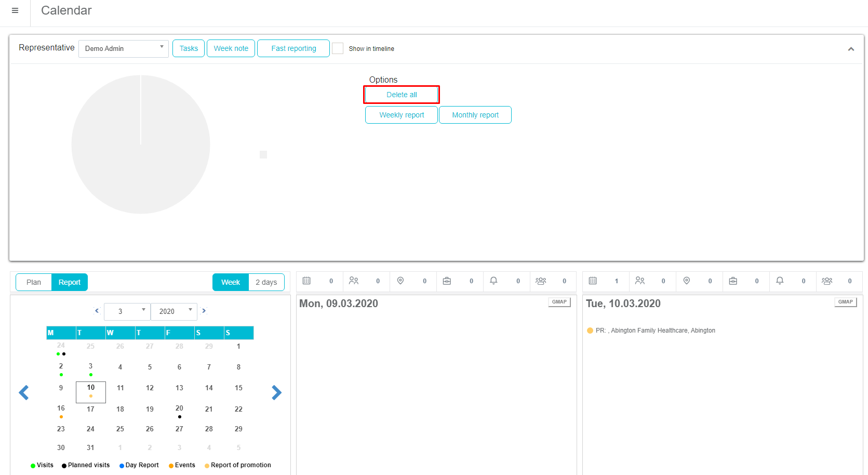Click the Delete all button
Viewport: 868px width, 475px height.
click(402, 95)
